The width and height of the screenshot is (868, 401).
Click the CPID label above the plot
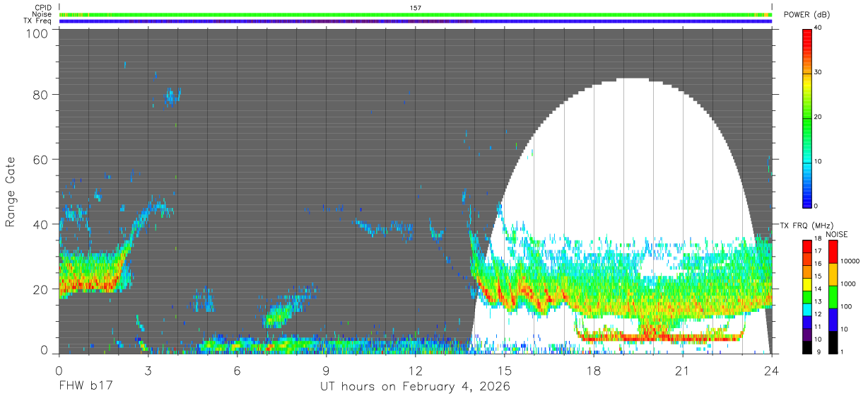(x=42, y=8)
